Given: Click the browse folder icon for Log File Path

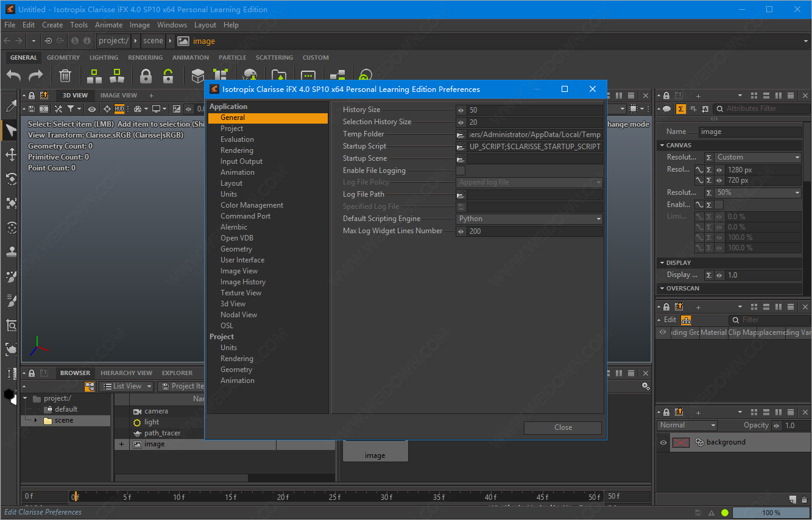Looking at the screenshot, I should click(x=461, y=195).
